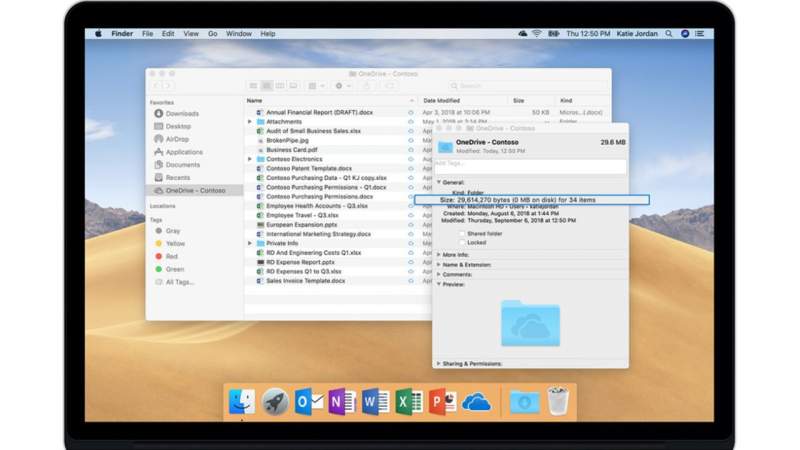The height and width of the screenshot is (450, 800).
Task: Select Business Card.pdf file
Action: (x=292, y=150)
